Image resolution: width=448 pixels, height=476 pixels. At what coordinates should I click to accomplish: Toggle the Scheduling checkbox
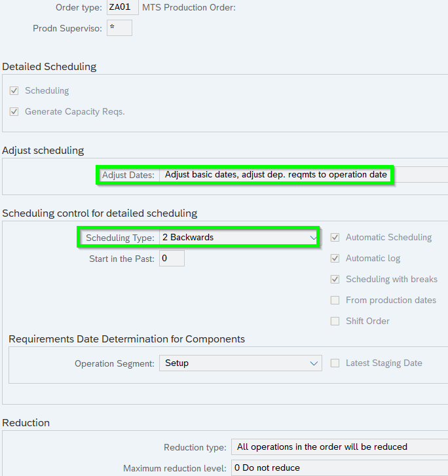(x=14, y=90)
